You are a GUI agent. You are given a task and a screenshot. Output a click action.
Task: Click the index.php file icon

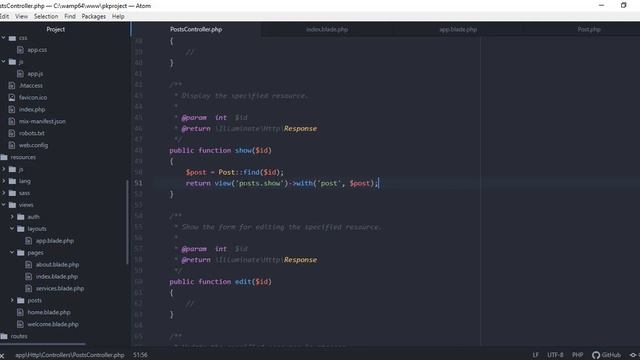12,109
